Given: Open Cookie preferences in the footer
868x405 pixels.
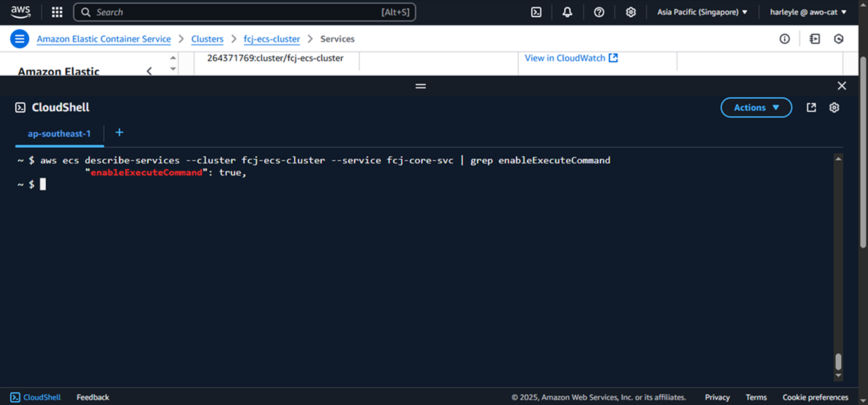Looking at the screenshot, I should point(815,397).
